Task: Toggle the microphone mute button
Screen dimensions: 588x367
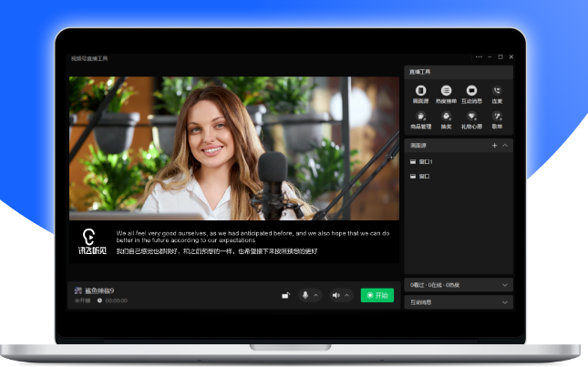Action: click(305, 295)
